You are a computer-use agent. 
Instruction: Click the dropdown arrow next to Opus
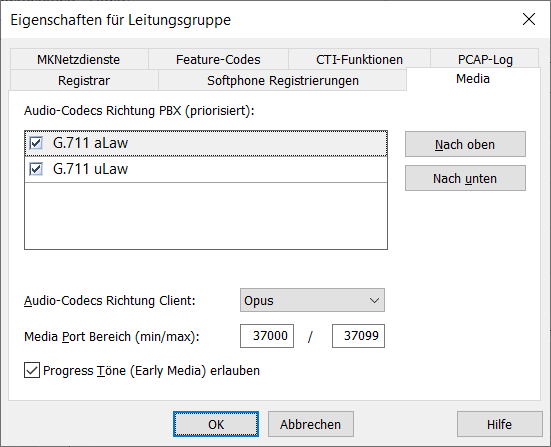374,300
